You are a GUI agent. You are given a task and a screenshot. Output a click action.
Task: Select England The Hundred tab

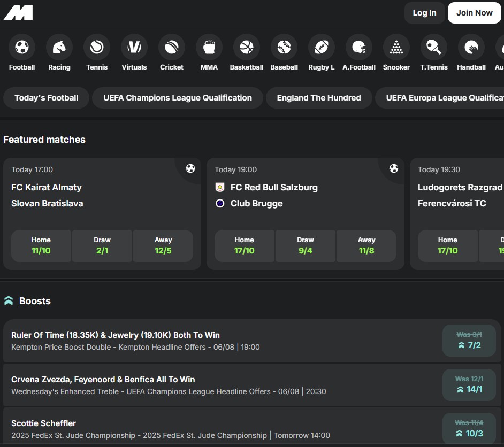pos(319,98)
